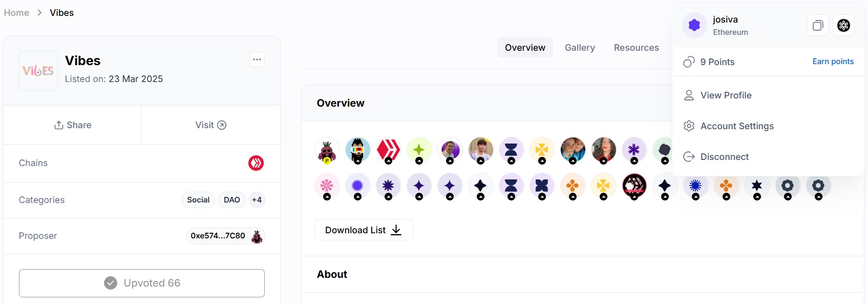Select the DAO category tag
Screen dimensions: 868x304
tap(232, 200)
